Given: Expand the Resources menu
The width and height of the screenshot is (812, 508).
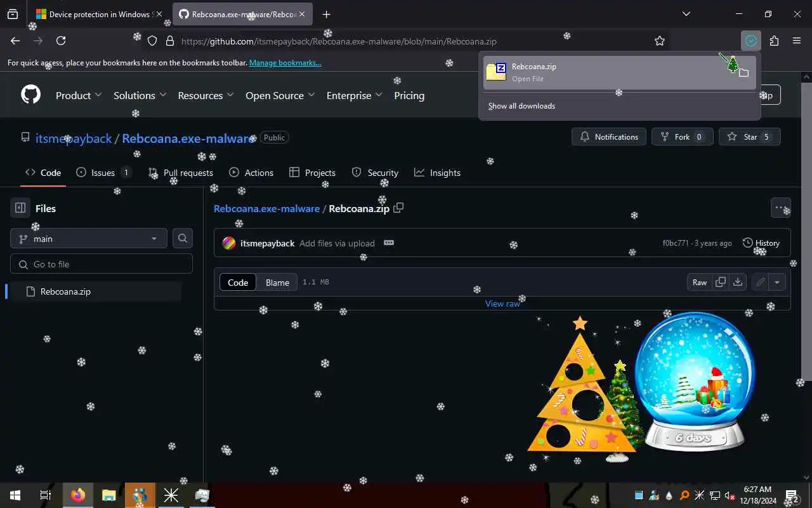Looking at the screenshot, I should [x=206, y=95].
